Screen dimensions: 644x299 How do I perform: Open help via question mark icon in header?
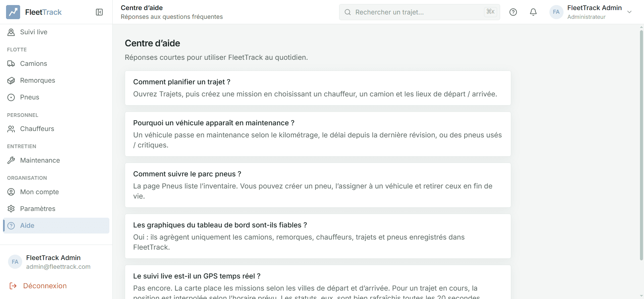(513, 12)
